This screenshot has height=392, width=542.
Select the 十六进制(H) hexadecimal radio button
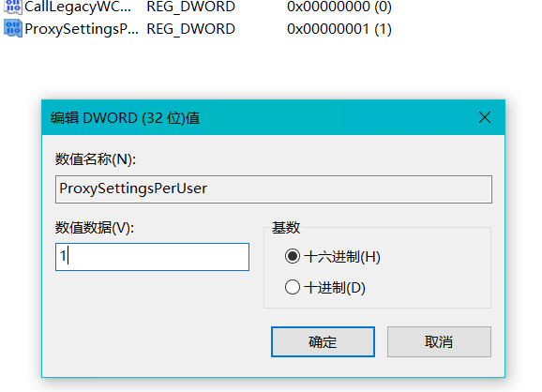click(293, 257)
